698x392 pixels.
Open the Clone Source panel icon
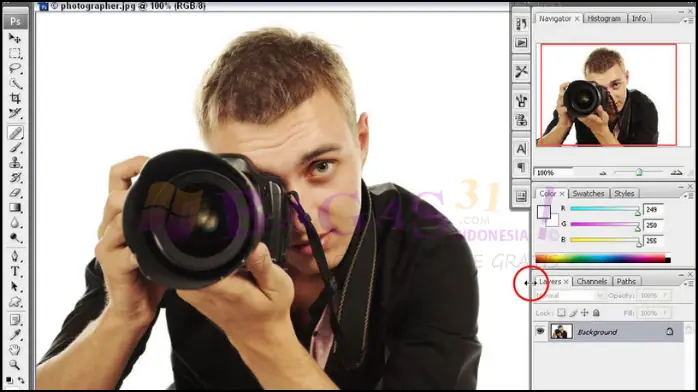coord(521,120)
